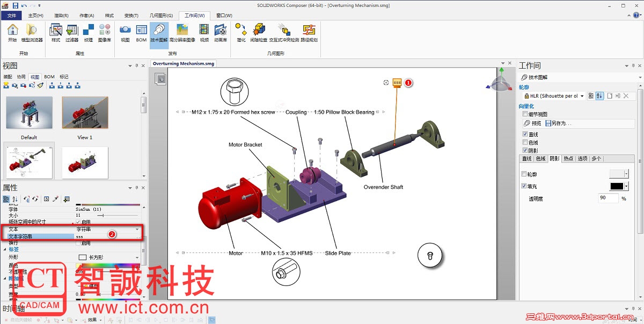Collapse the 标签 property group
This screenshot has width=644, height=324.
click(5, 249)
